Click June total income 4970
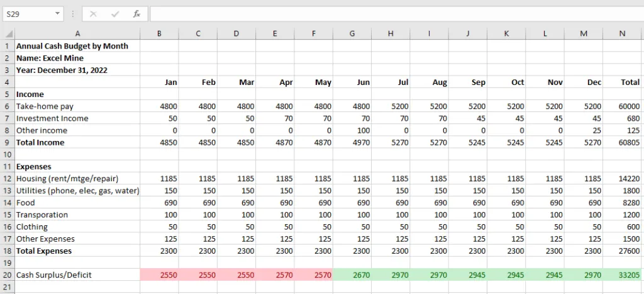The height and width of the screenshot is (294, 644). point(352,143)
